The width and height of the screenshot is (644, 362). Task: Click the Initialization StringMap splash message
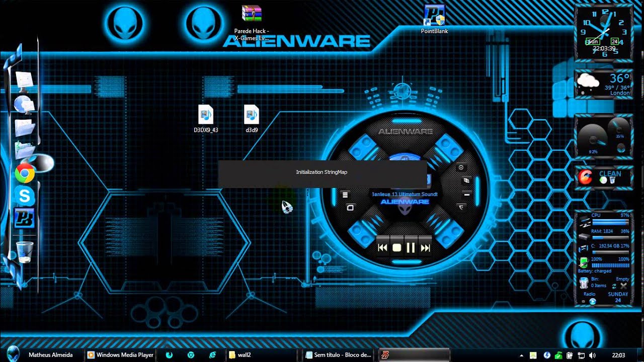click(x=322, y=174)
